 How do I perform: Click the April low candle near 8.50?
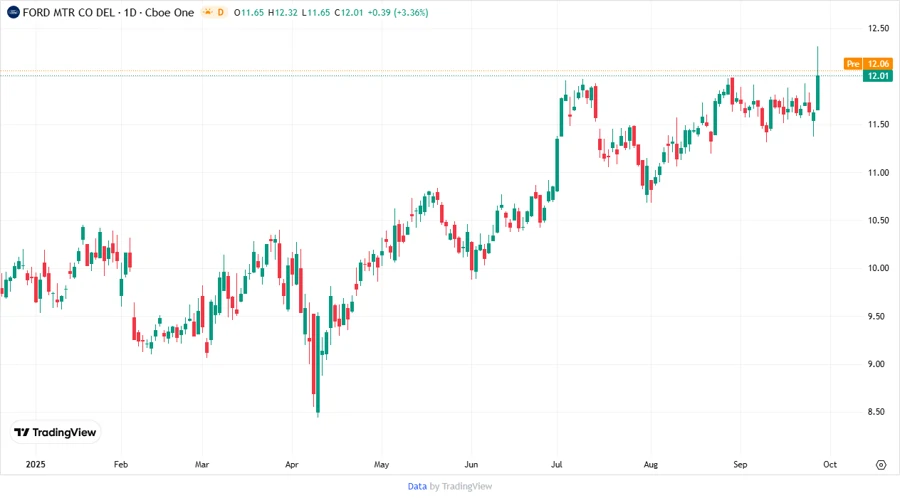tap(317, 363)
